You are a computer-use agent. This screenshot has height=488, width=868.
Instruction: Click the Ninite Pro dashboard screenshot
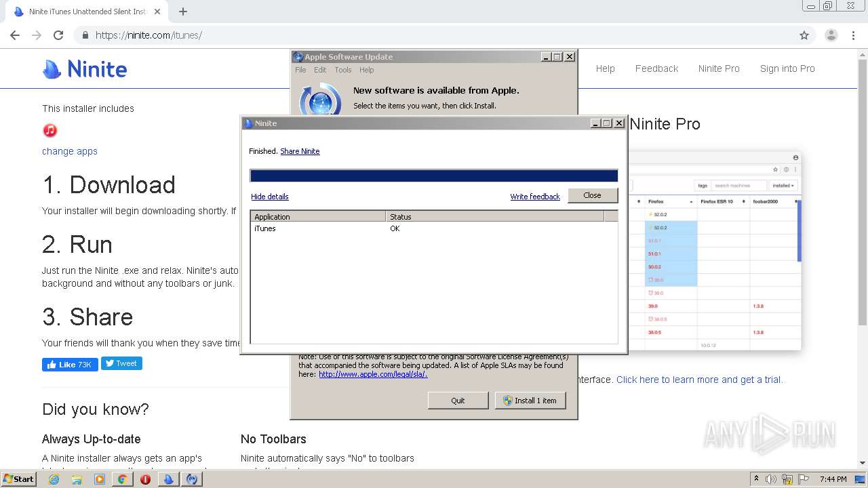pyautogui.click(x=714, y=252)
